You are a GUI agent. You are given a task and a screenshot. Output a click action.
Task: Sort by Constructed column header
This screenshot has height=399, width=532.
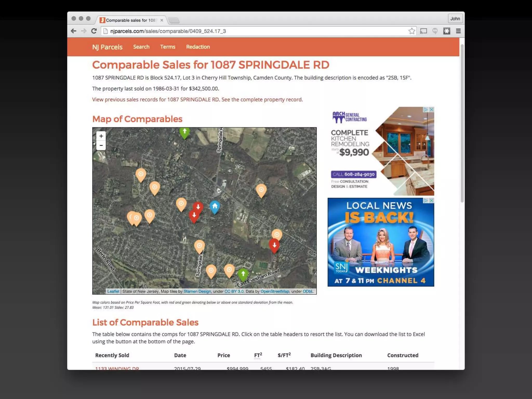[403, 355]
